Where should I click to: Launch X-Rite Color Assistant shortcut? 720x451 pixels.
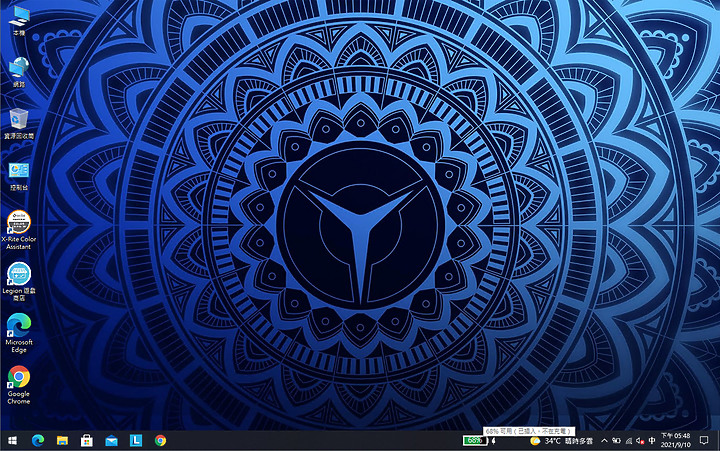point(19,231)
